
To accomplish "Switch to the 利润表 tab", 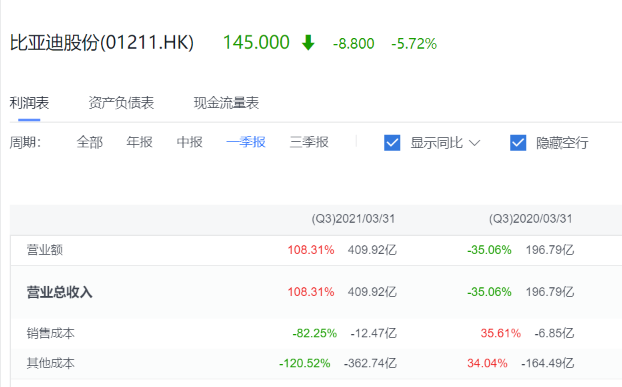I will tap(29, 103).
